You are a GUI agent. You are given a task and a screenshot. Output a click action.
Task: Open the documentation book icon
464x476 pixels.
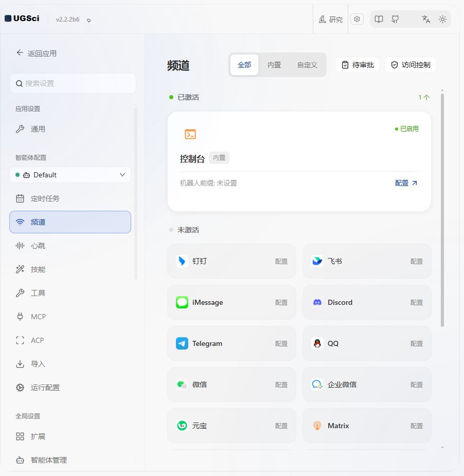click(x=379, y=20)
